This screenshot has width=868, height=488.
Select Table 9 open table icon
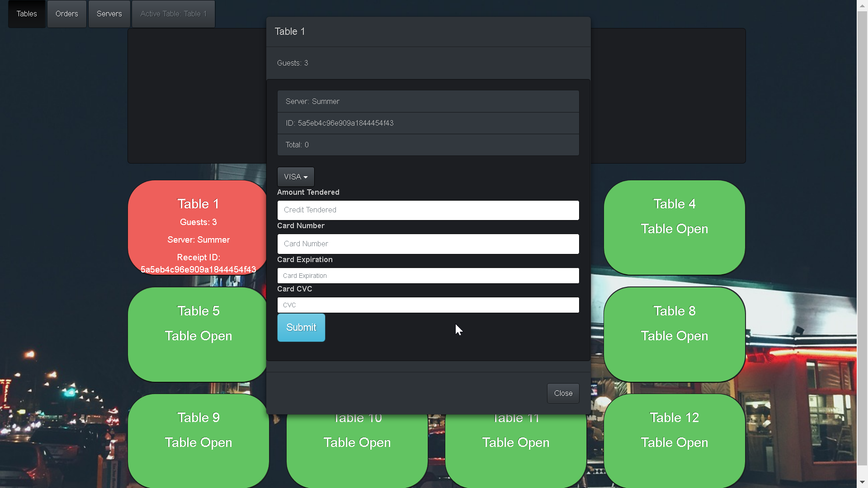(x=198, y=441)
